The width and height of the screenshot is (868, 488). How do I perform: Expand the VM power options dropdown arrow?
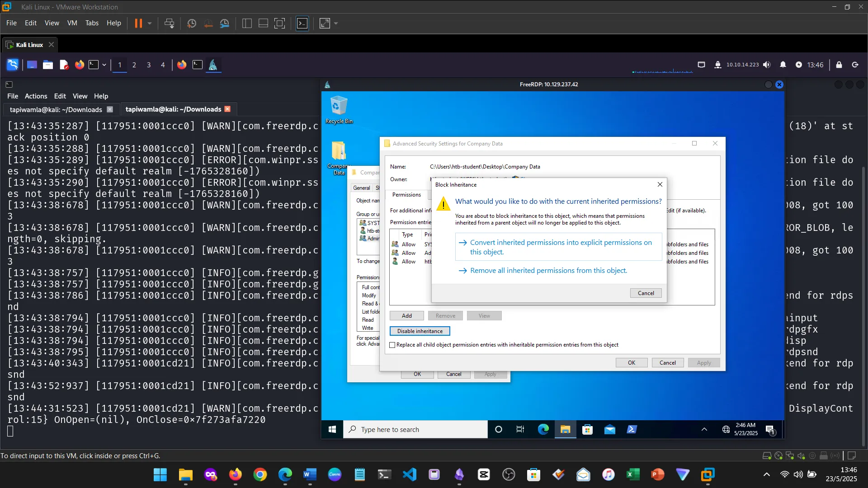150,23
